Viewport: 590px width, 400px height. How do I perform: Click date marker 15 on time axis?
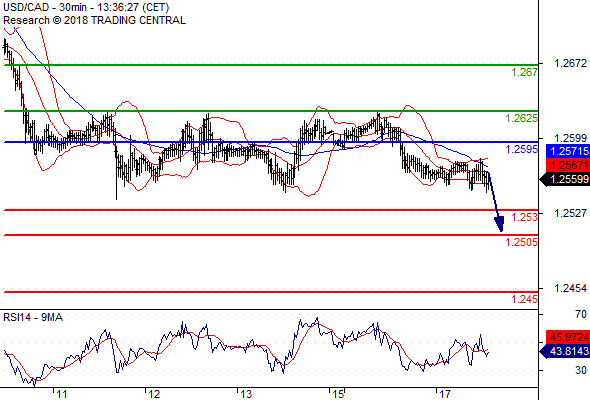click(x=338, y=394)
